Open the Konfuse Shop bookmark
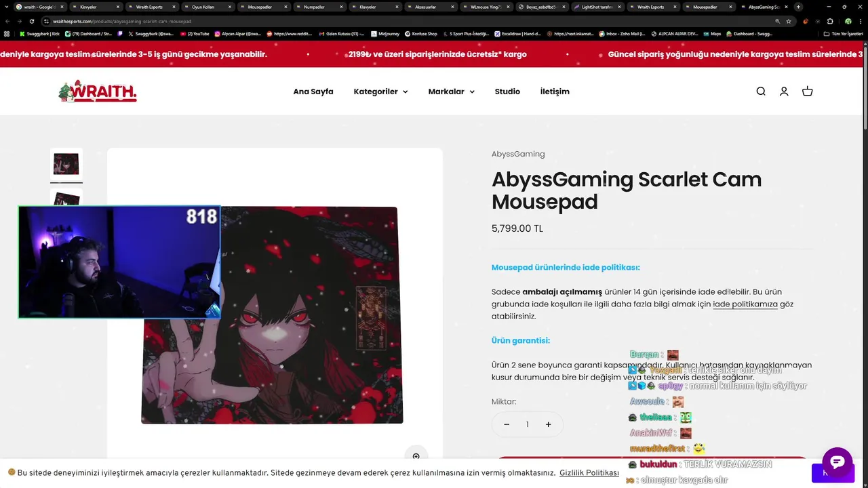The image size is (868, 488). pos(421,33)
